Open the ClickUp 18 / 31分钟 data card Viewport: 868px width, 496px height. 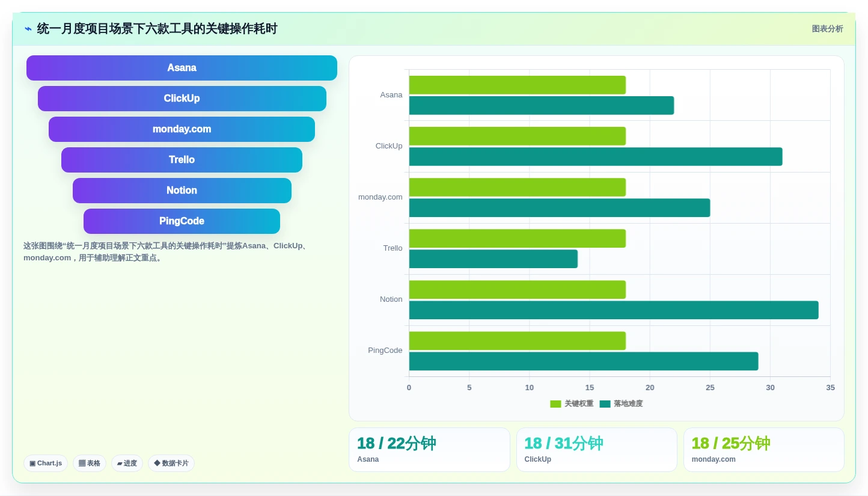[597, 450]
